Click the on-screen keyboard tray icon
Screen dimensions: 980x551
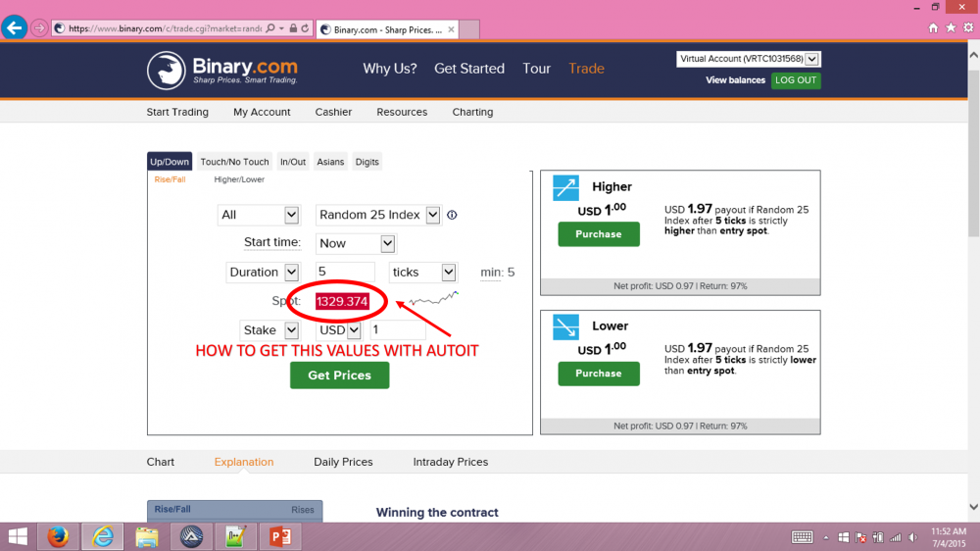(x=802, y=537)
